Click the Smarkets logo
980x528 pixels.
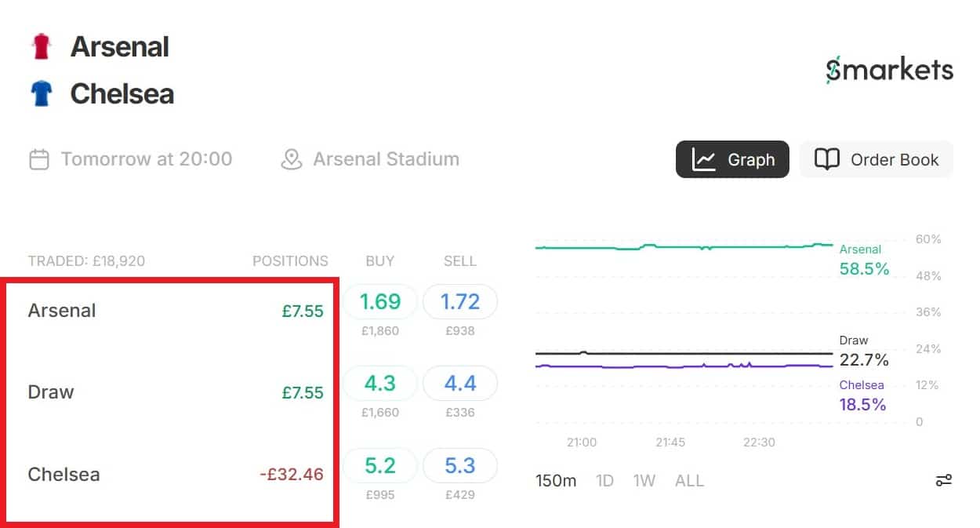(889, 71)
